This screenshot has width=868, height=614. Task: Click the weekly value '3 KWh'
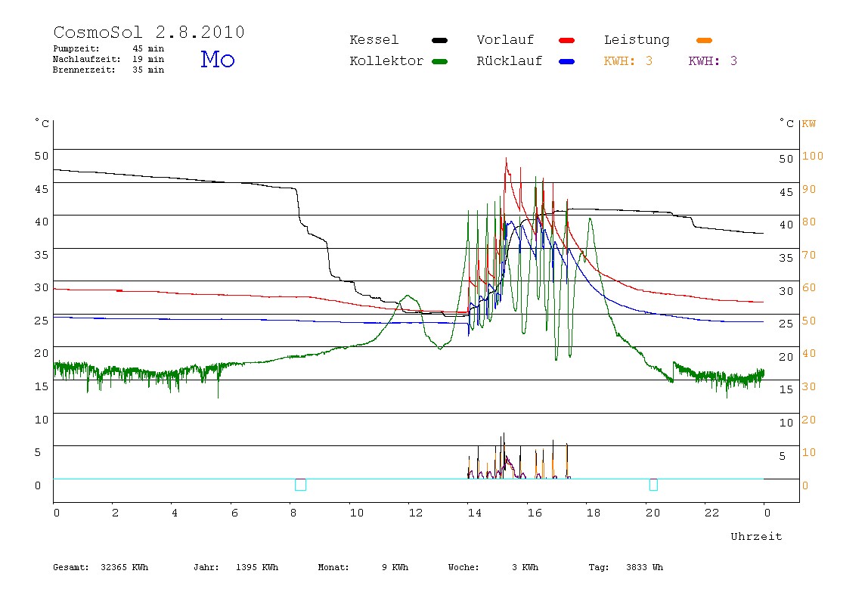pyautogui.click(x=525, y=567)
